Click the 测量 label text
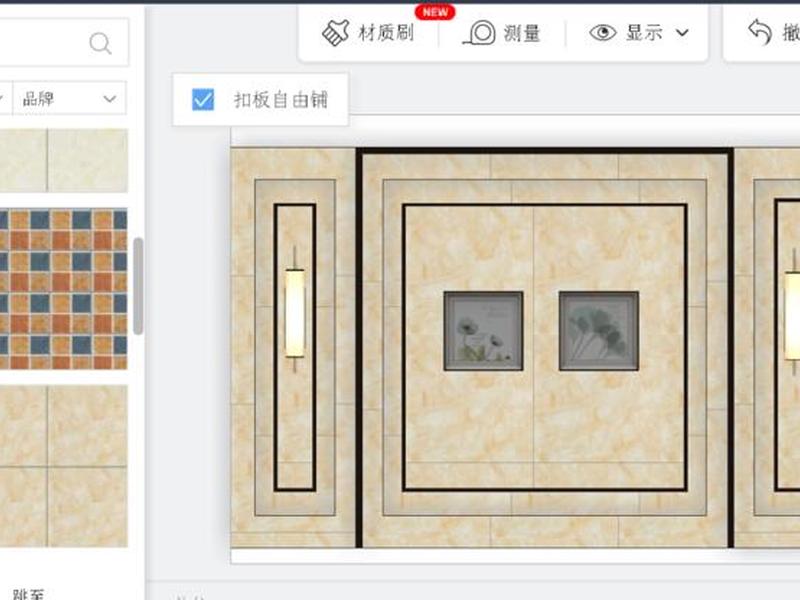 click(522, 34)
